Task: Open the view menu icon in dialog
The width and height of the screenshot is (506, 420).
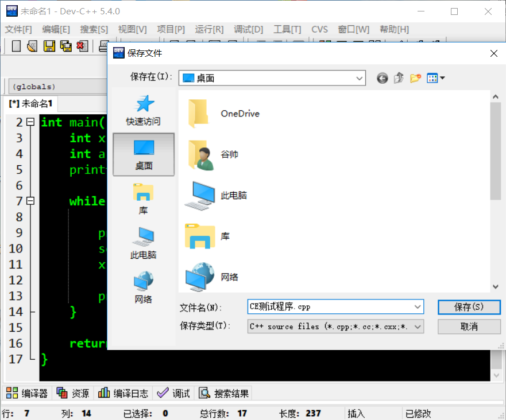Action: [x=436, y=78]
